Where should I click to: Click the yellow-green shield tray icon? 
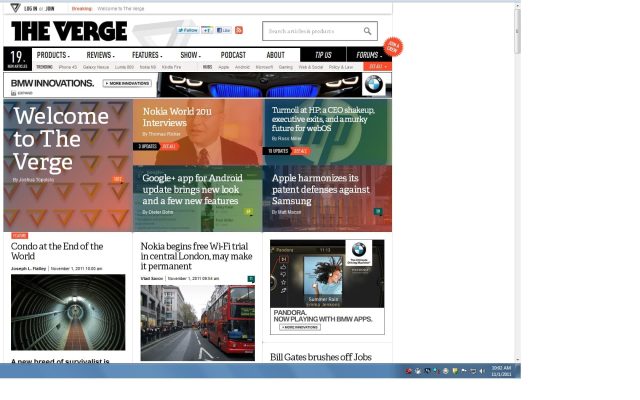click(455, 371)
